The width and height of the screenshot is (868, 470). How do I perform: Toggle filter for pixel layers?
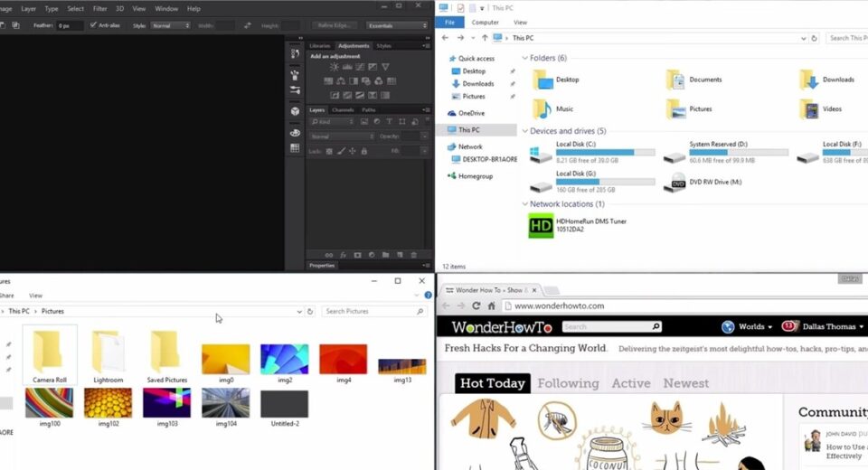pyautogui.click(x=363, y=122)
